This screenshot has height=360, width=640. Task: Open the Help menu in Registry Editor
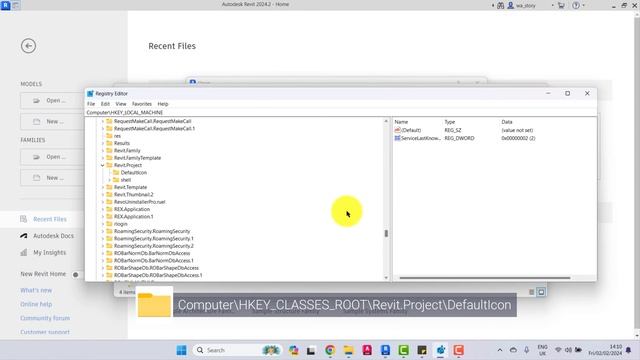pos(163,104)
